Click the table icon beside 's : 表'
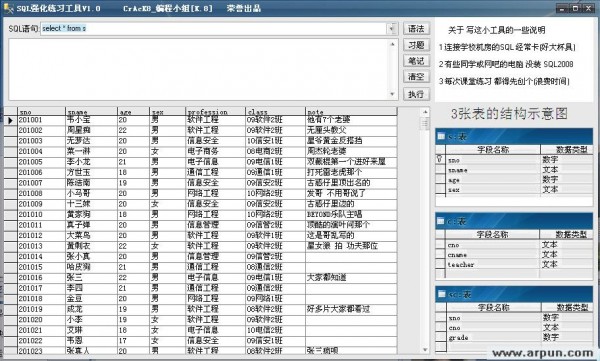Viewport: 600px width, 361px height. click(441, 136)
